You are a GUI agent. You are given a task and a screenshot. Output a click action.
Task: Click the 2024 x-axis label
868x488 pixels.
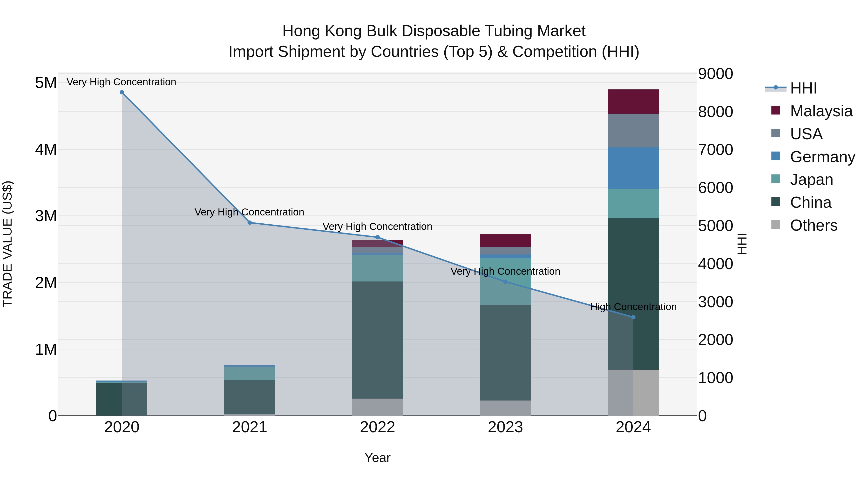click(633, 427)
